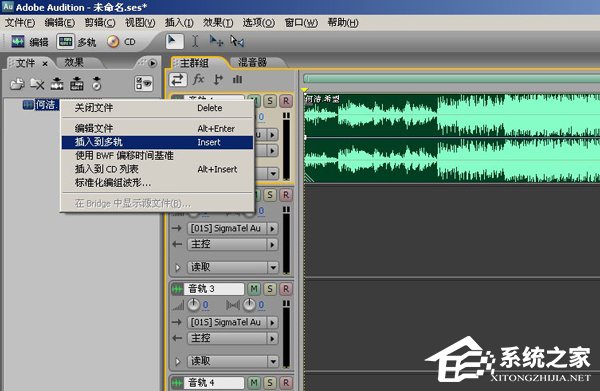Arm track 2 for record (R)
This screenshot has height=391, width=600.
[x=286, y=195]
